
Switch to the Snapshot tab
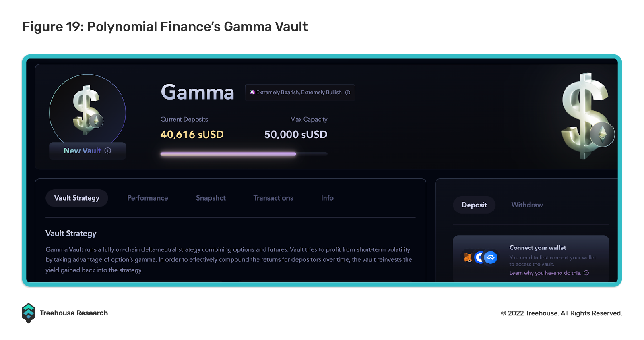(x=211, y=198)
